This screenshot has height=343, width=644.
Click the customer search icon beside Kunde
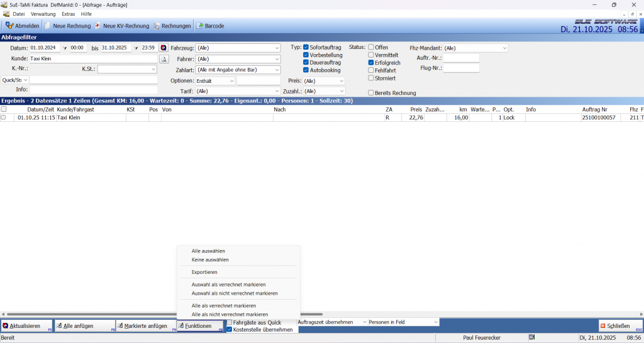[x=164, y=59]
